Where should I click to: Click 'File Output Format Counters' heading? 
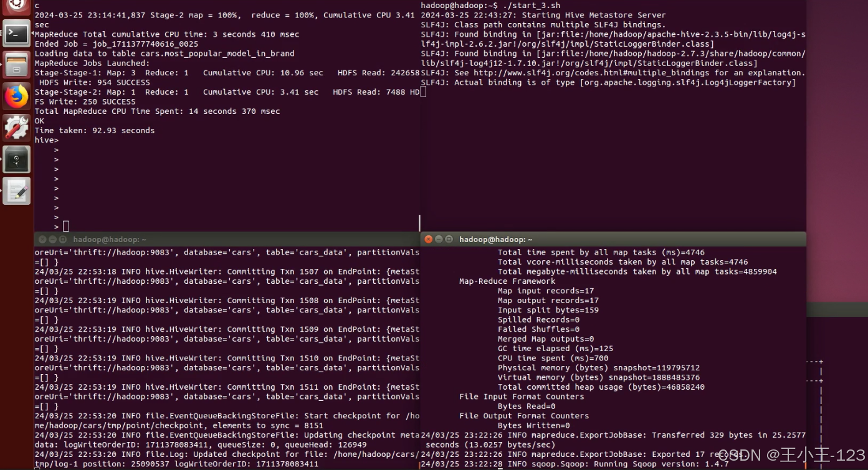click(524, 416)
